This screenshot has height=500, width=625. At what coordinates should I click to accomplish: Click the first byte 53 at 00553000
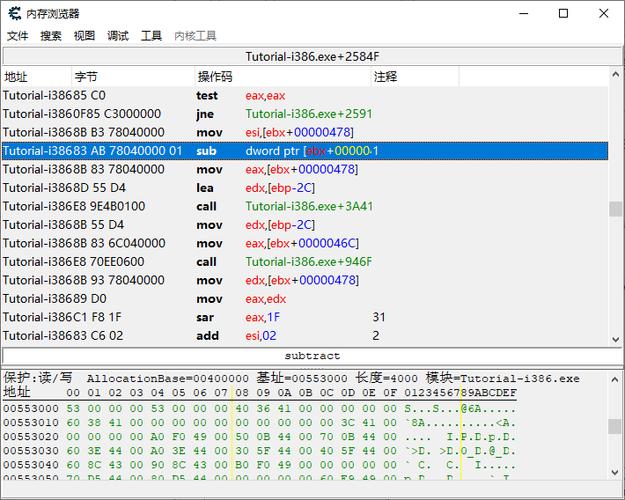[73, 409]
